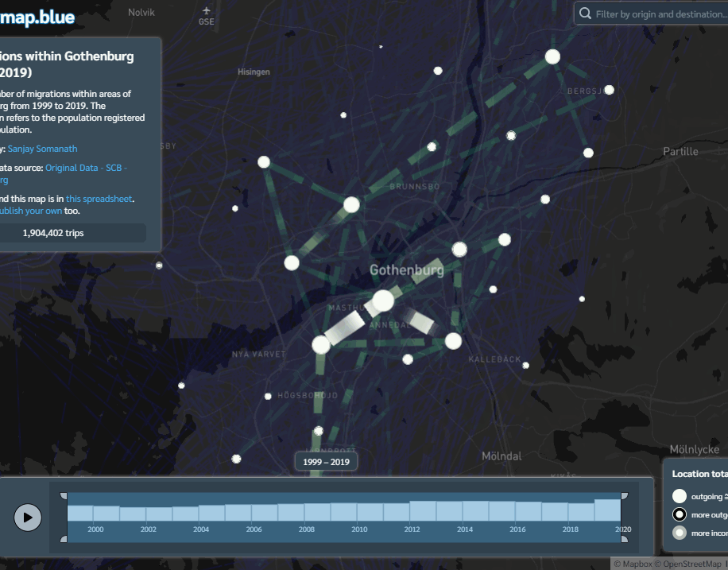Click the small circle left of Högsbohöjd label

tap(268, 396)
